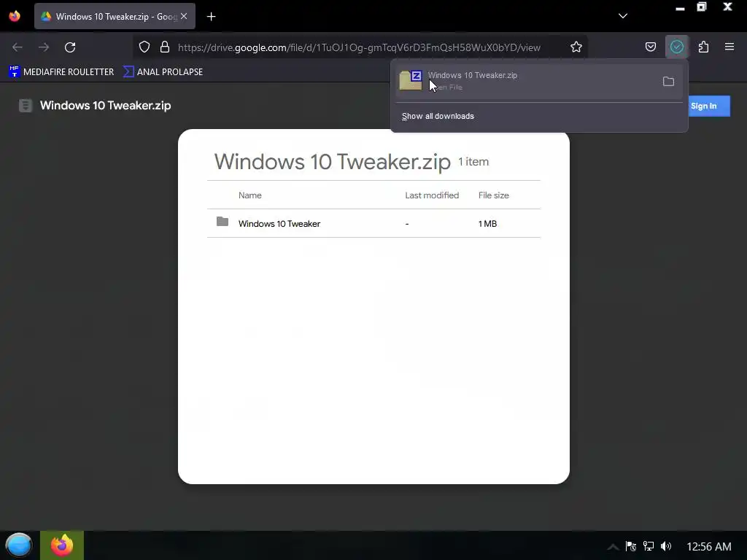Open the Action Center flag tray icon
Image resolution: width=747 pixels, height=560 pixels.
[631, 546]
